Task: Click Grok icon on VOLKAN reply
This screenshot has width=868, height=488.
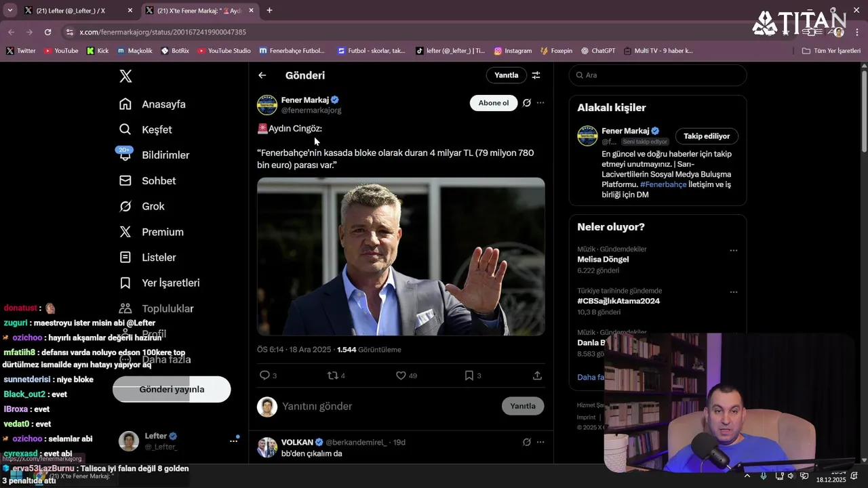Action: point(526,442)
